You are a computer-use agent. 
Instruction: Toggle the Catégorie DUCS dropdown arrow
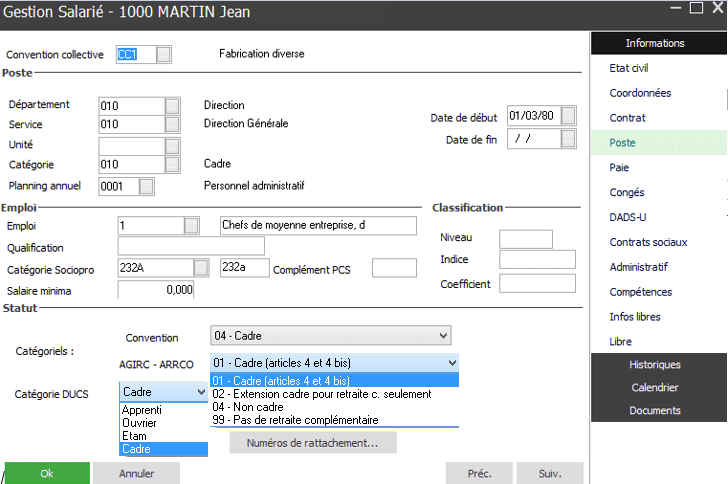point(201,392)
